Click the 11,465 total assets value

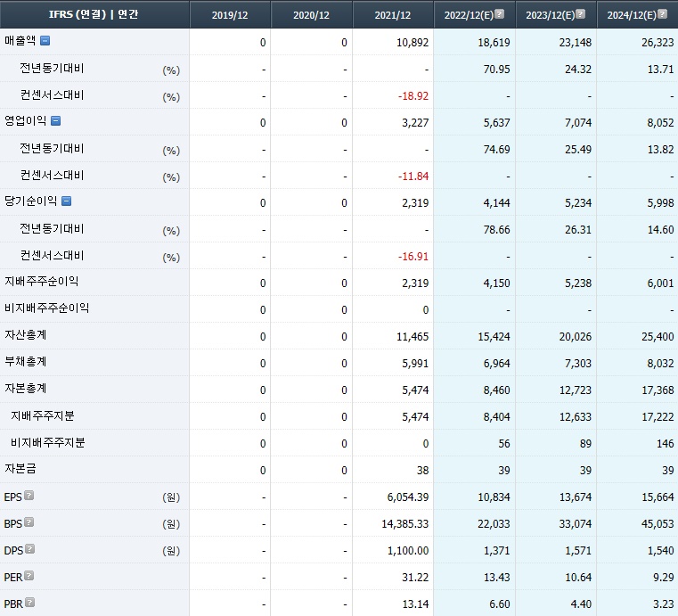[x=413, y=337]
